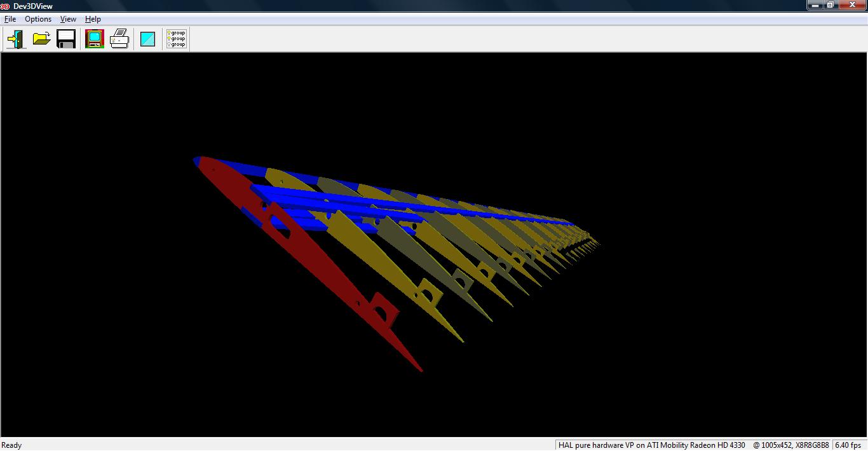Open the Options menu
The image size is (868, 451).
click(x=38, y=19)
